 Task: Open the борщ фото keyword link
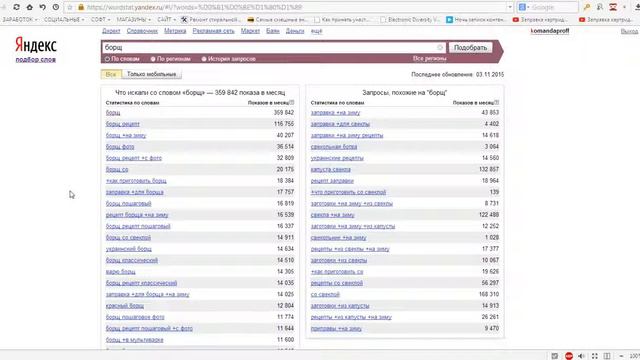[120, 147]
